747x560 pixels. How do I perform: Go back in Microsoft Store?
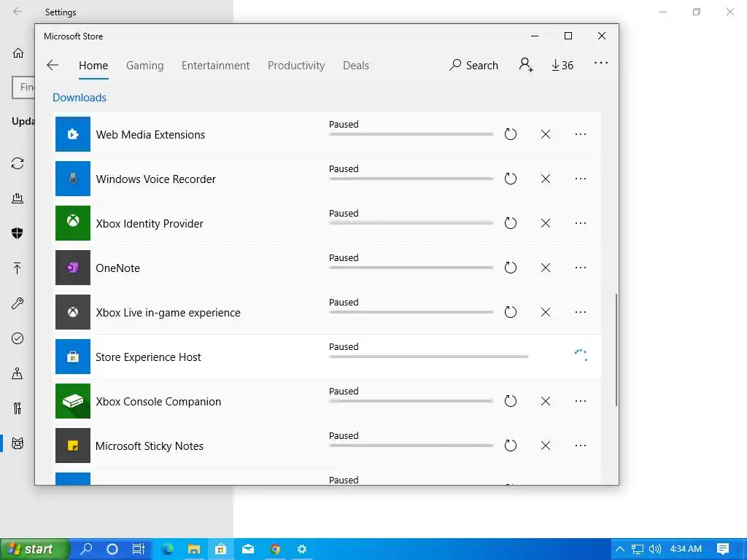(53, 65)
